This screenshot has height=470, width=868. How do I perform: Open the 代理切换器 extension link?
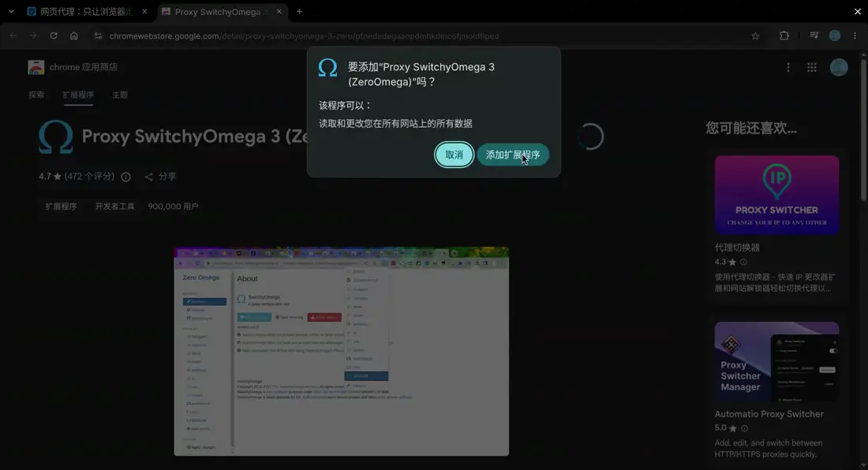click(737, 248)
